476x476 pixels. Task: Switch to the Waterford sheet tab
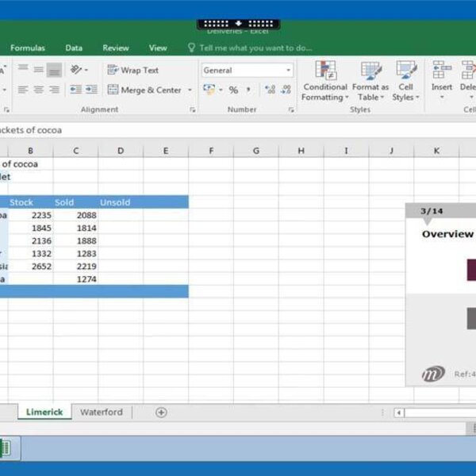click(x=102, y=413)
